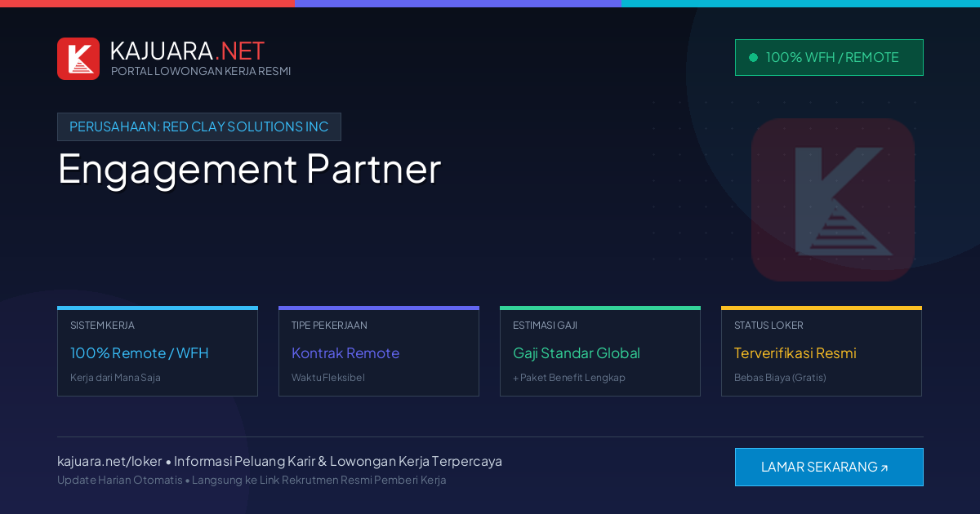Click the 'Bebas Biaya (Gratis)' text
Viewport: 980px width, 514px height.
pos(780,378)
